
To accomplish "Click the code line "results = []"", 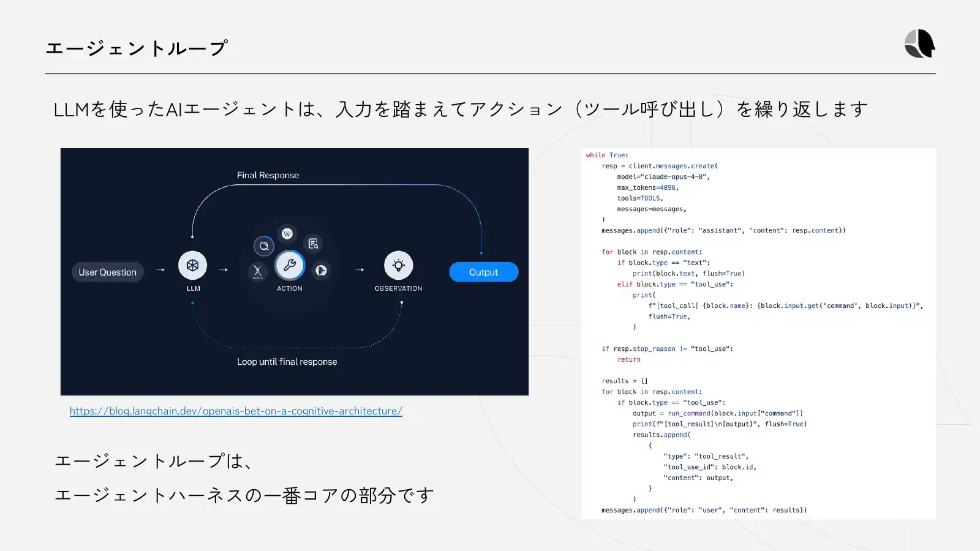I will coord(625,381).
